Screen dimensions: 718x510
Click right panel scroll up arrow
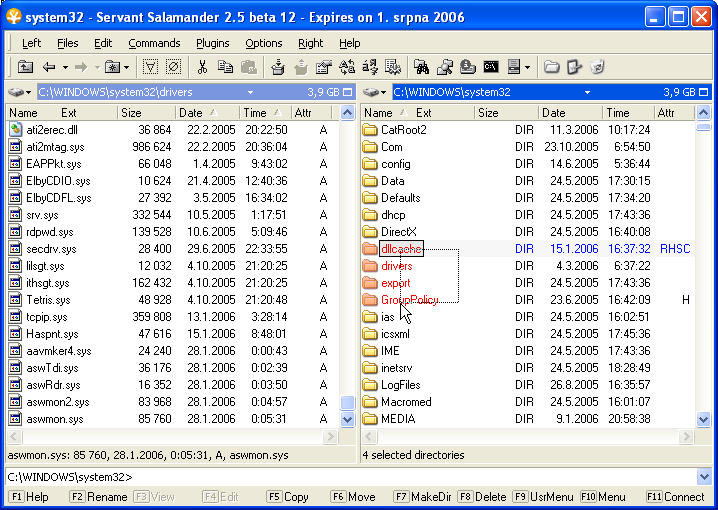703,113
